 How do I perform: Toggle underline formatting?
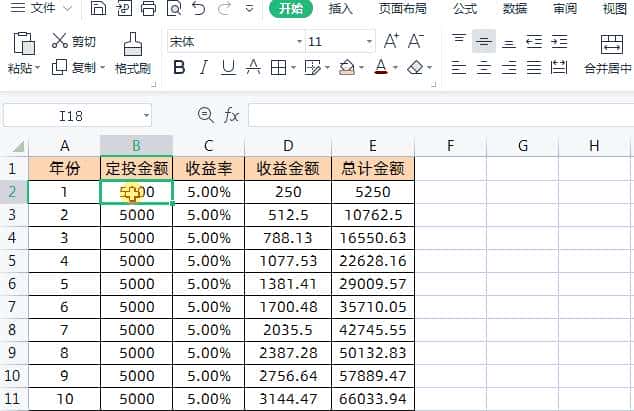pyautogui.click(x=228, y=68)
